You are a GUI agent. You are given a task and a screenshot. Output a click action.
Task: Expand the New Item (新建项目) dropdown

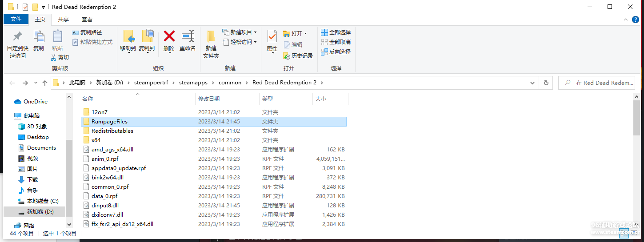click(x=255, y=32)
